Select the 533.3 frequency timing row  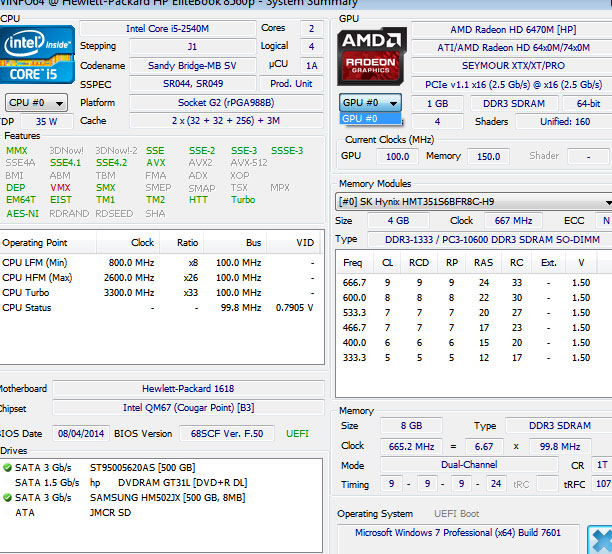(x=473, y=313)
